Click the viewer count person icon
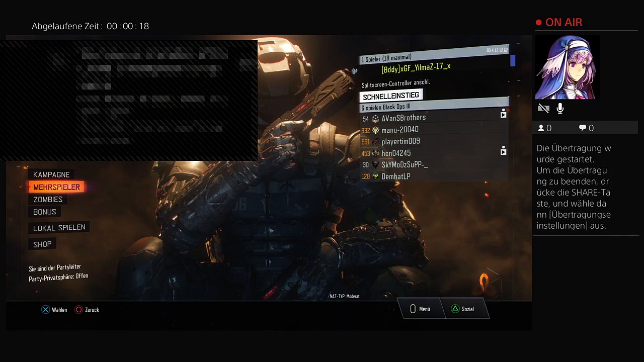This screenshot has height=362, width=644. (x=541, y=128)
